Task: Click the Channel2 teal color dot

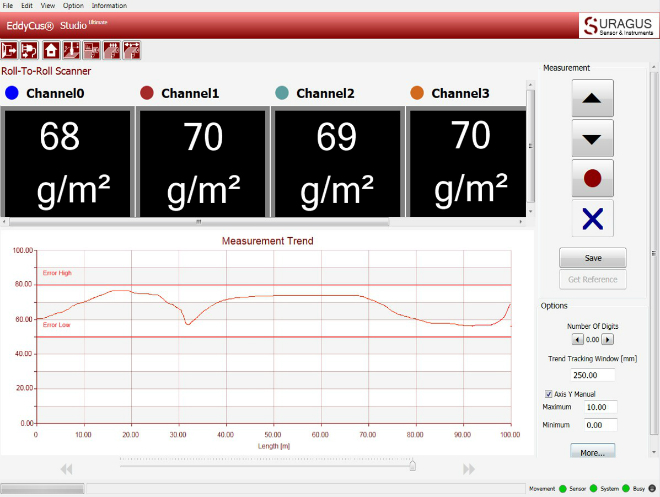Action: [x=282, y=93]
